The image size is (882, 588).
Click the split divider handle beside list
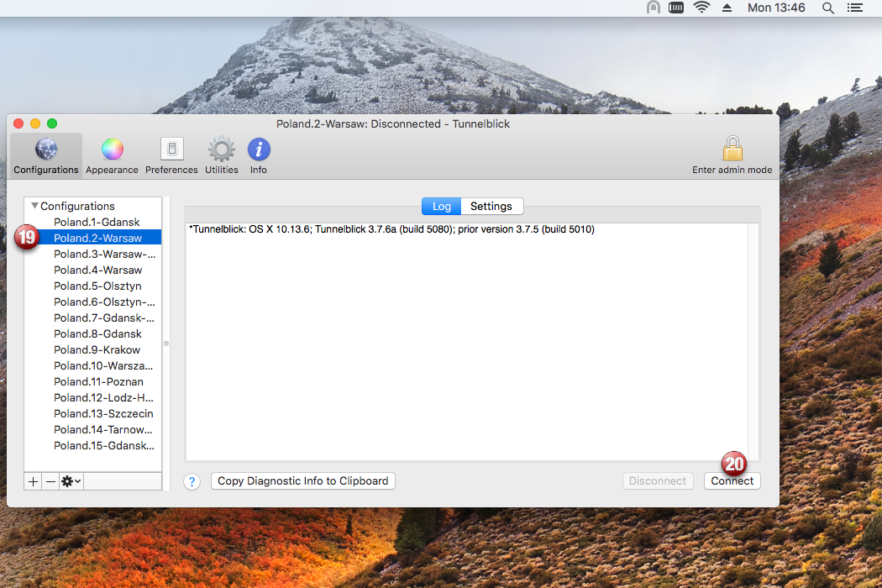[166, 344]
